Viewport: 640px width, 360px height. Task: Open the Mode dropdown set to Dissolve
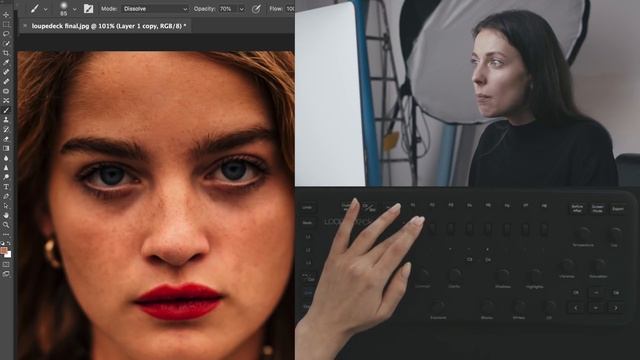[155, 9]
